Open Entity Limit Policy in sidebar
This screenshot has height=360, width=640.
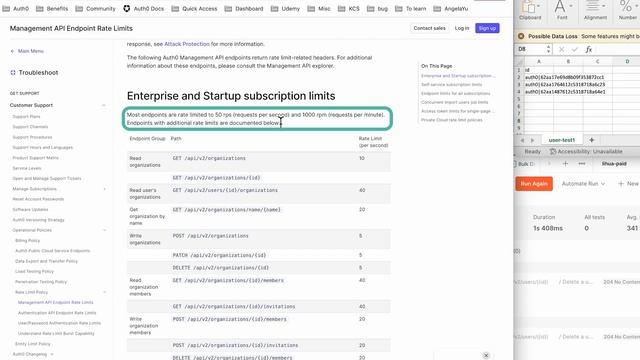point(33,344)
